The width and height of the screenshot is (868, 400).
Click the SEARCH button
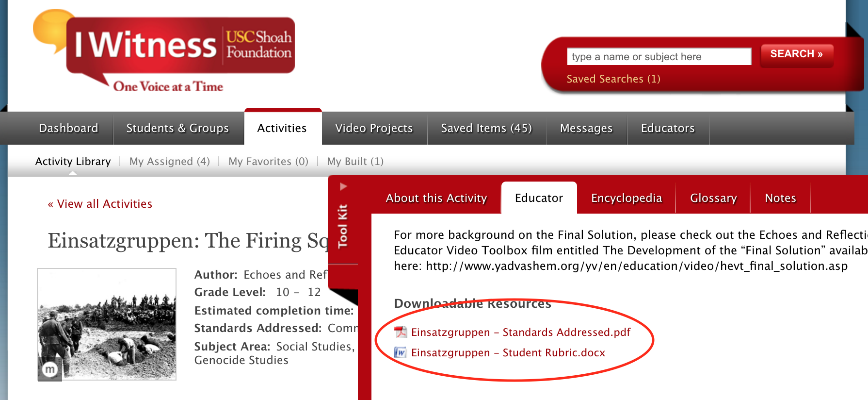tap(797, 54)
